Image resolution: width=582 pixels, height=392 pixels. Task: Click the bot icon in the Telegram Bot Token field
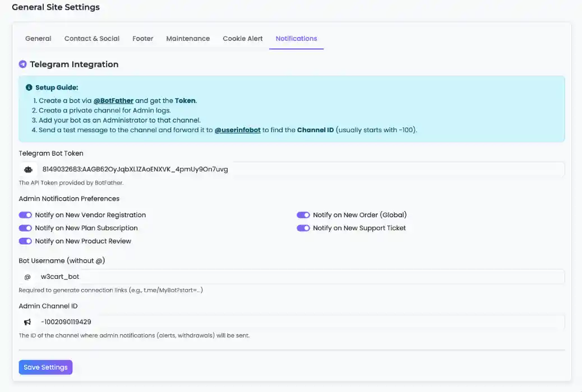[x=28, y=169]
